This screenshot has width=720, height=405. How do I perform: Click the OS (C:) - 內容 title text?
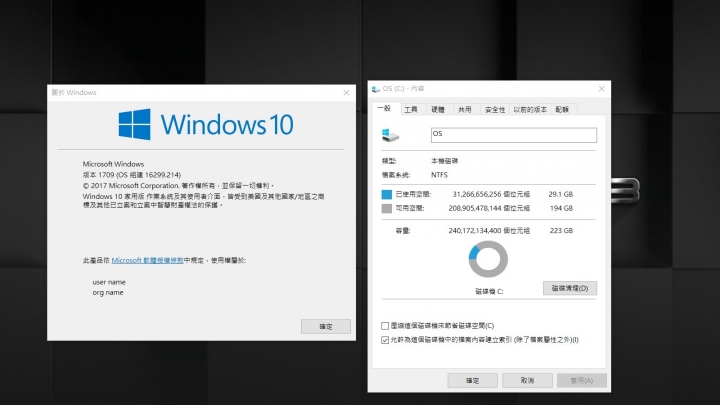click(404, 89)
